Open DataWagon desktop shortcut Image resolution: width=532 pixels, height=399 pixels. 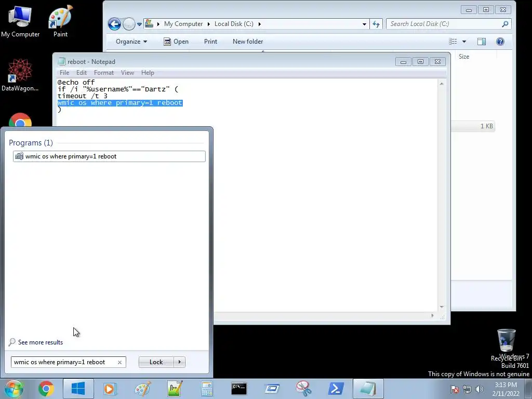pyautogui.click(x=20, y=75)
